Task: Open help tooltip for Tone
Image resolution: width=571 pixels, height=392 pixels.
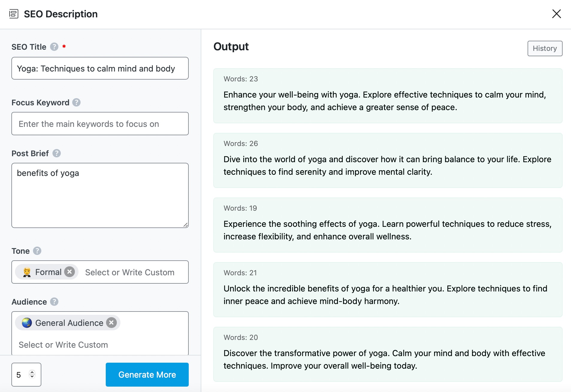Action: 37,251
